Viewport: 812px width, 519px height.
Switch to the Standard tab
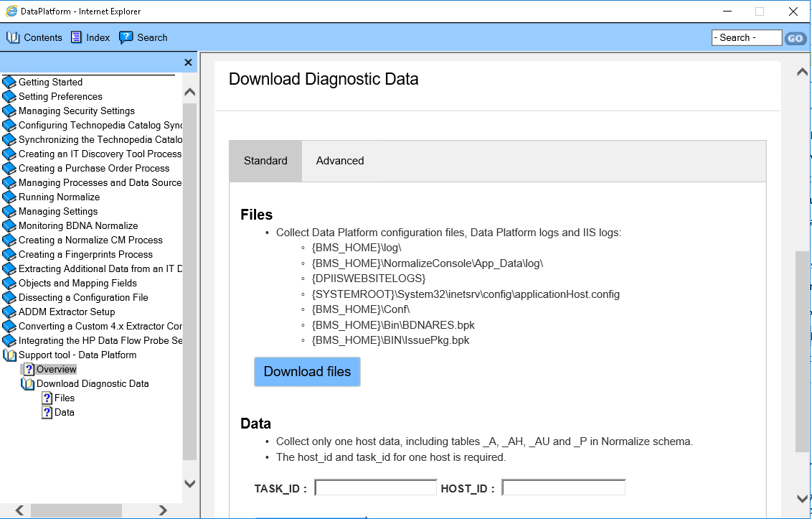tap(265, 161)
